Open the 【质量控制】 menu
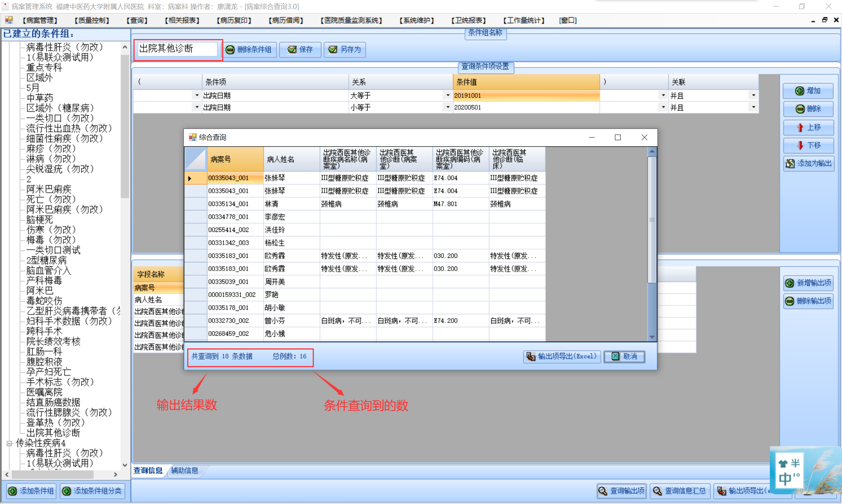The image size is (842, 504). (92, 20)
